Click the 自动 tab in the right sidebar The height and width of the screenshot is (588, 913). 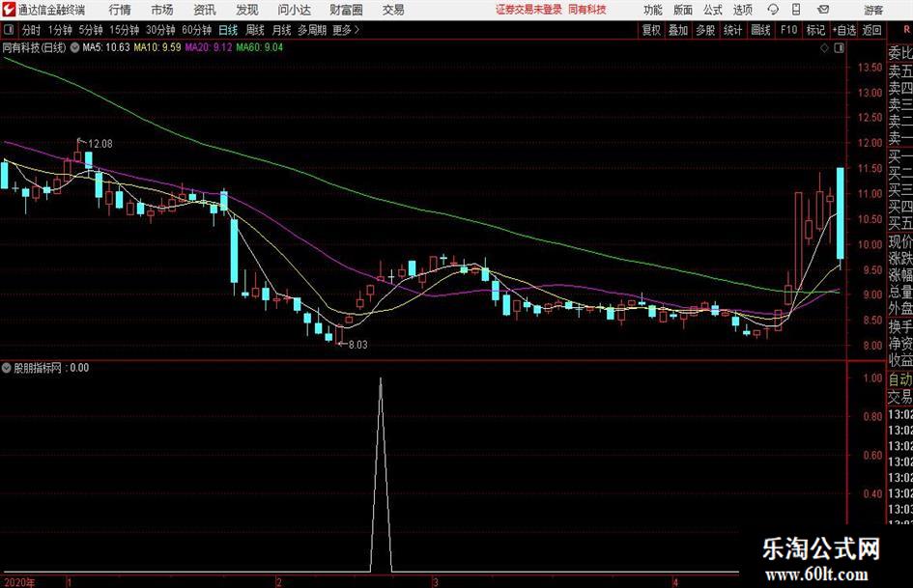point(900,379)
